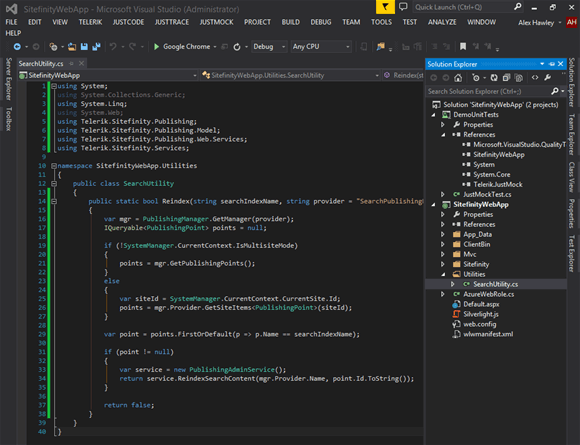Click the View Code angle-brackets icon
The image size is (580, 445).
click(x=535, y=77)
